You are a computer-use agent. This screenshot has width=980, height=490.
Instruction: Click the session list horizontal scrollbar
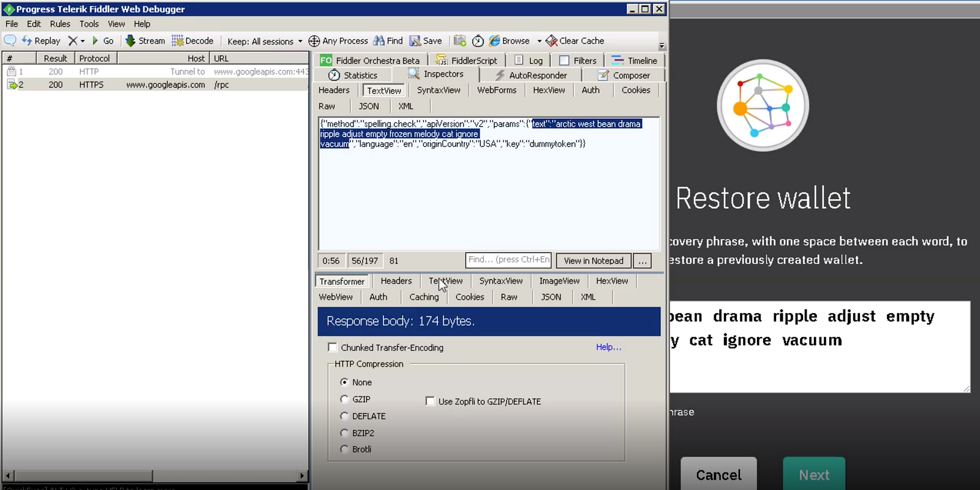[x=156, y=475]
